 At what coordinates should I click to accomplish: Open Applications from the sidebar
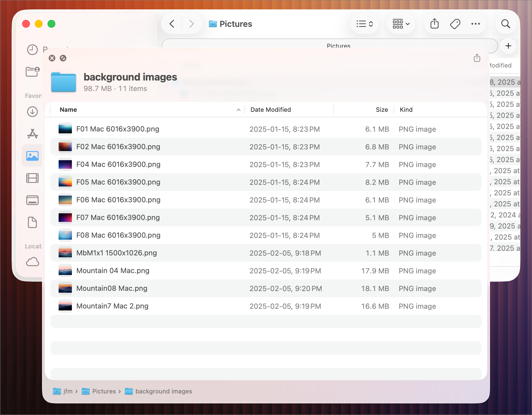(x=32, y=134)
